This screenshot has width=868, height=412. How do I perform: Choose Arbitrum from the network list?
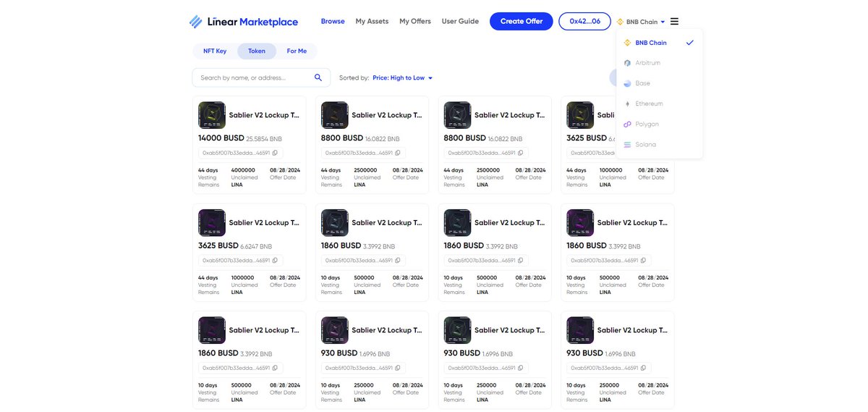pos(659,63)
